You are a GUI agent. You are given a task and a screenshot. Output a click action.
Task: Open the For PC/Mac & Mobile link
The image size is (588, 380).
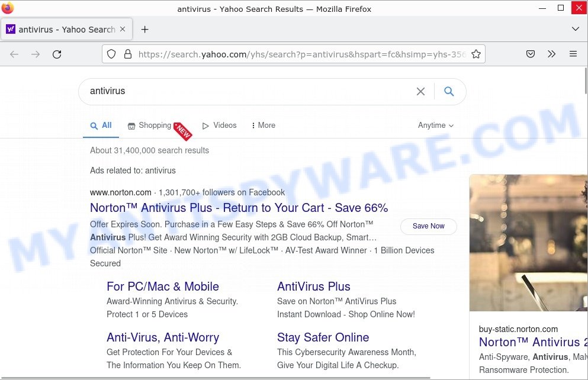[163, 286]
